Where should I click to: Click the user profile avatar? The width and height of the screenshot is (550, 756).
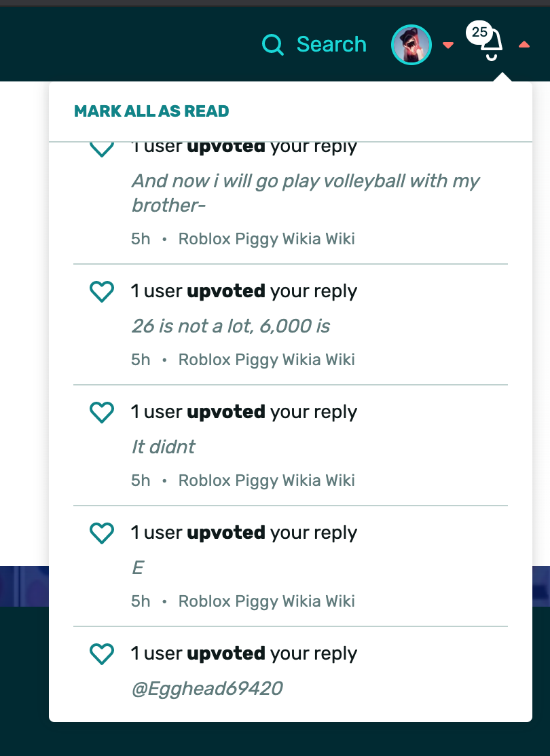[411, 45]
